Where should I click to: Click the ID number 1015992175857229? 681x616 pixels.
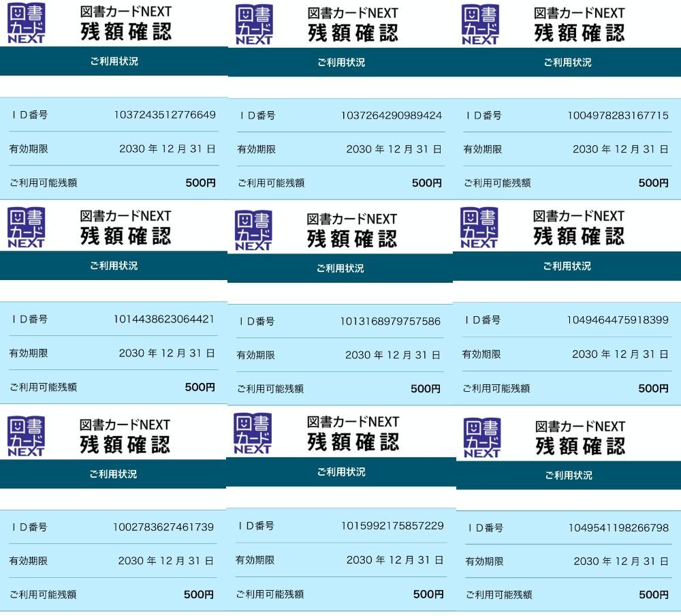point(393,525)
